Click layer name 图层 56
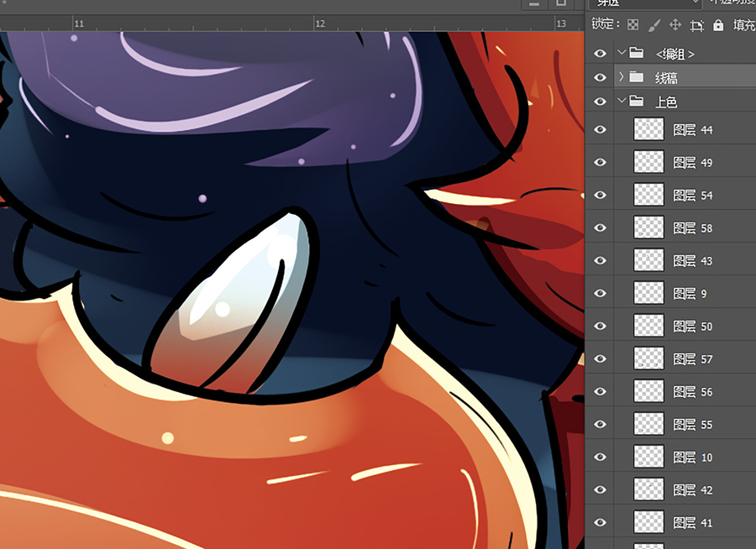 (x=693, y=392)
